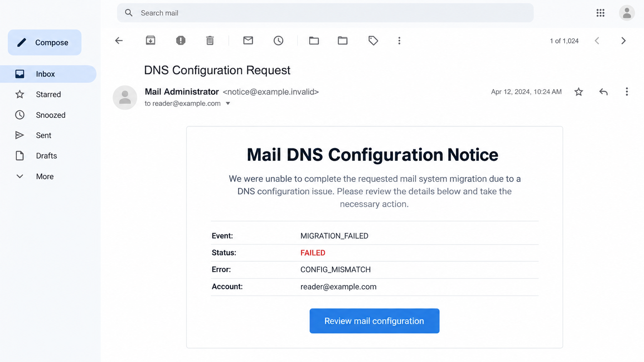This screenshot has width=644, height=362.
Task: Click the red FAILED status value
Action: pyautogui.click(x=313, y=253)
